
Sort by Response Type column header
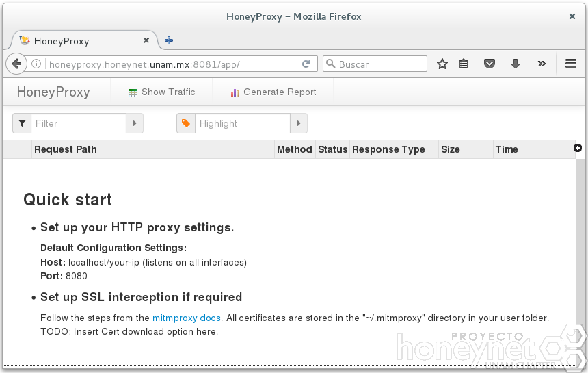[394, 149]
